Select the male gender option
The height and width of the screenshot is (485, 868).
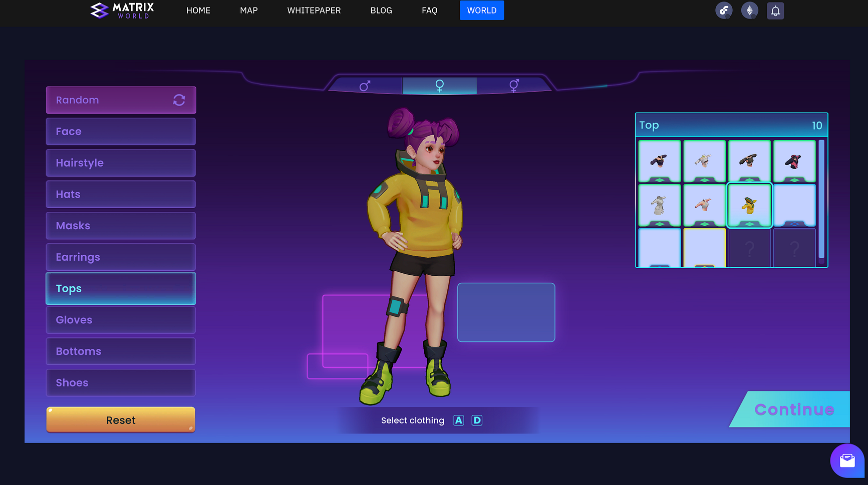[x=365, y=86]
